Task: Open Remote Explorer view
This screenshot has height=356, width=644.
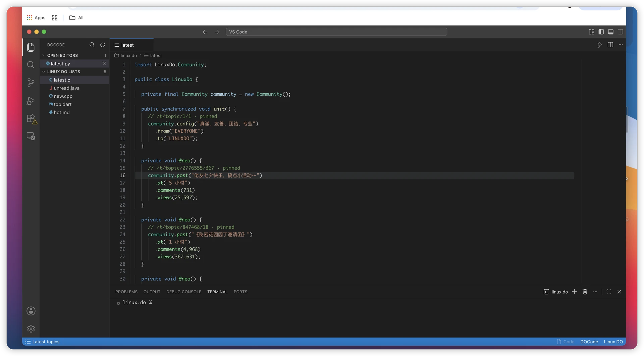Action: coord(31,136)
